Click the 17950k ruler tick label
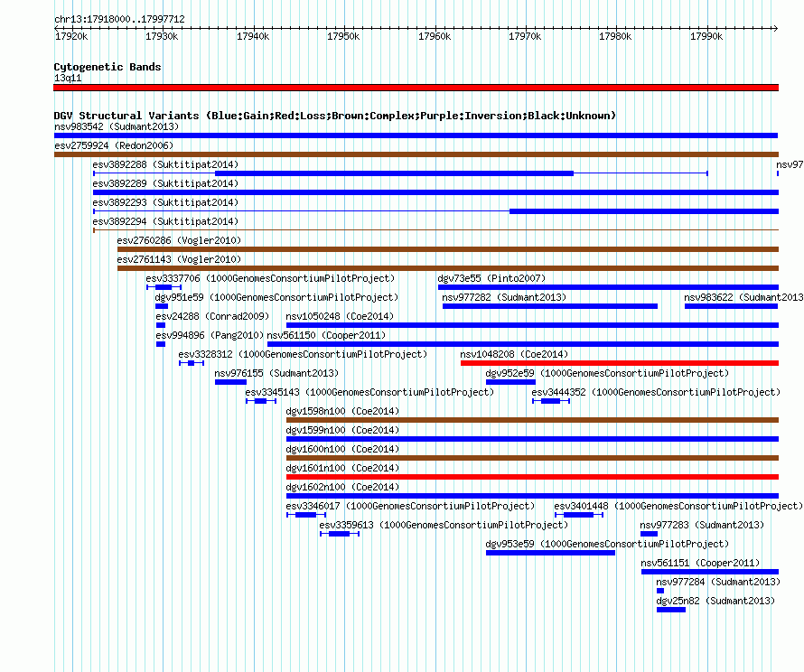Viewport: 804px width, 672px height. click(x=343, y=36)
